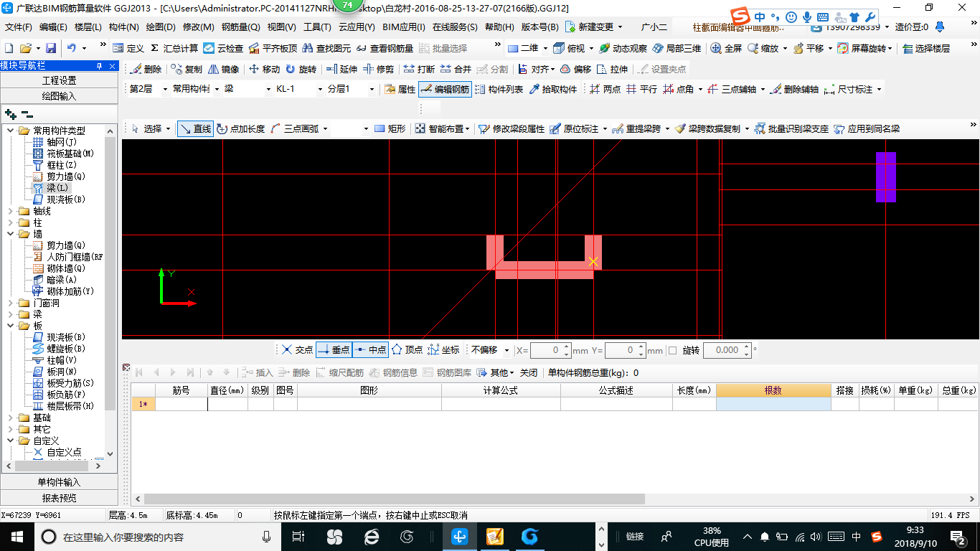This screenshot has width=980, height=551.
Task: Toggle 坐标 coordinate snap
Action: (443, 350)
